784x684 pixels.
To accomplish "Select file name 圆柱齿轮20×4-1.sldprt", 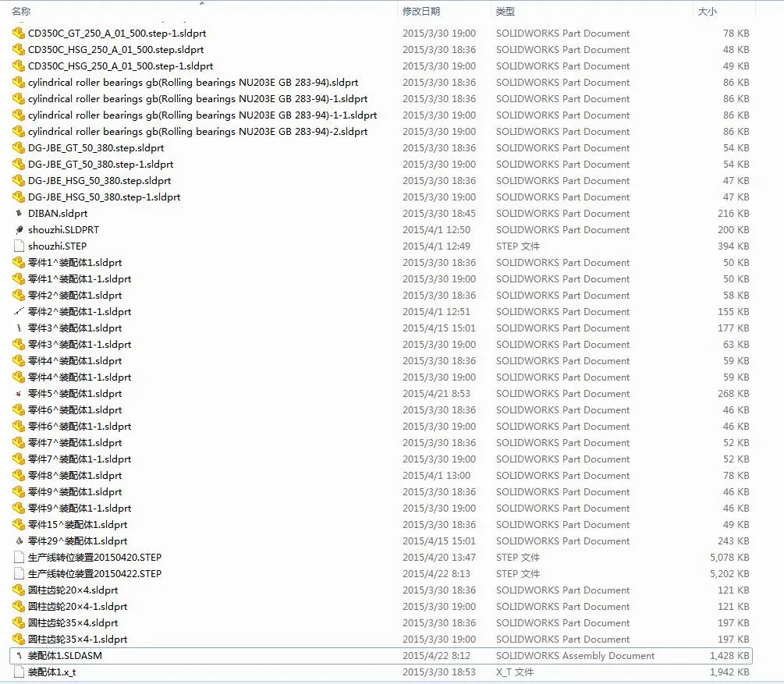I will [x=77, y=607].
